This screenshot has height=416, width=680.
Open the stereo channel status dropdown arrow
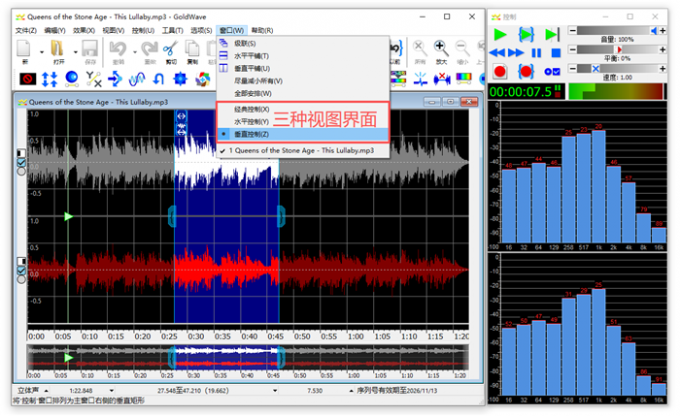pos(46,390)
